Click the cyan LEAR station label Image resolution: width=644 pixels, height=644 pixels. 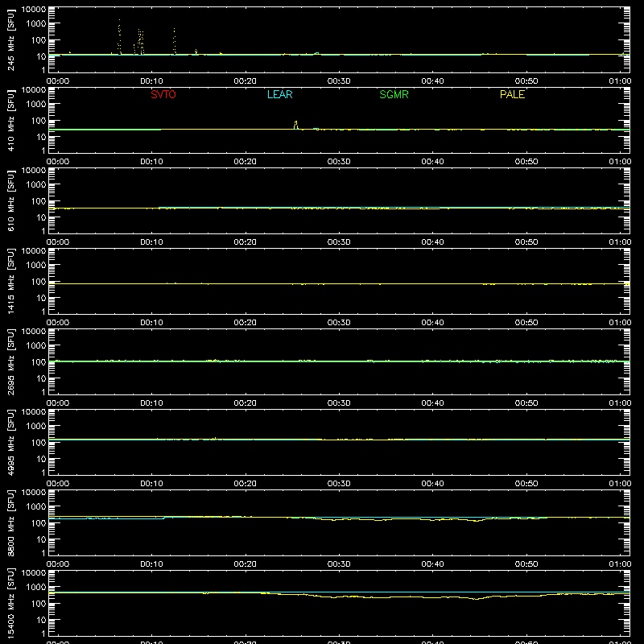tap(279, 94)
